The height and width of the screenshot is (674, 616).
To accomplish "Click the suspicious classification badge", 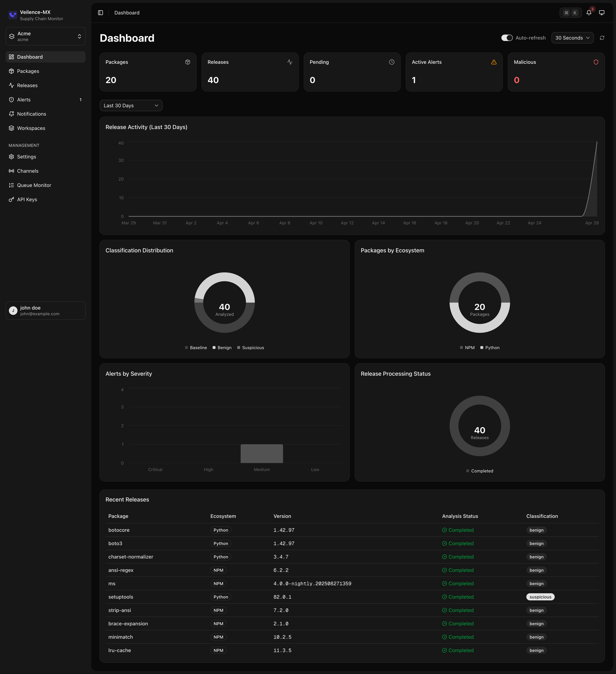I will click(540, 597).
